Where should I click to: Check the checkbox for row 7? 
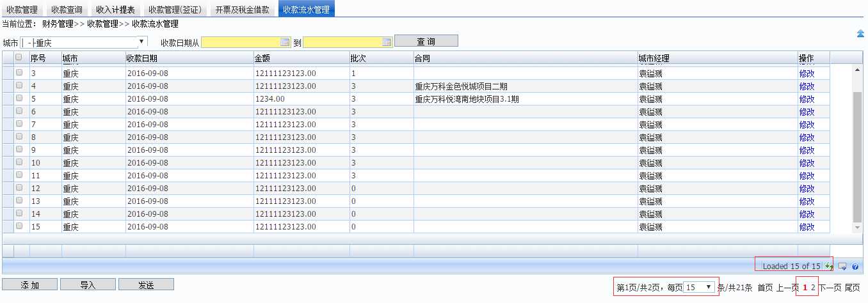[19, 123]
